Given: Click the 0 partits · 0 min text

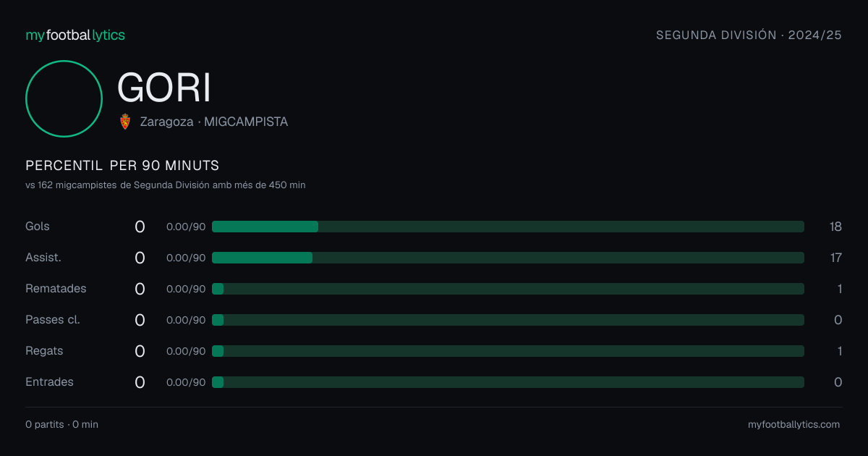Looking at the screenshot, I should coord(61,425).
